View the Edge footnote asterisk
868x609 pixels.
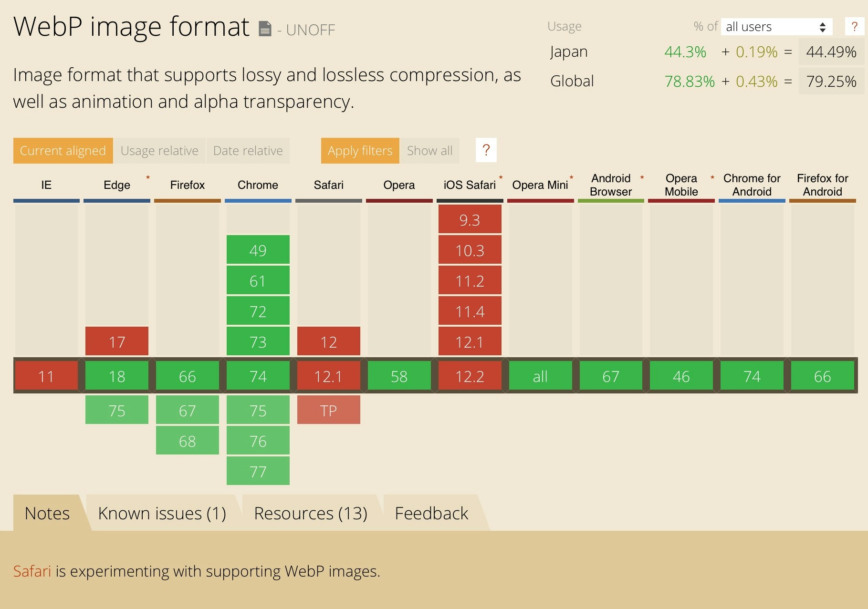pos(148,178)
